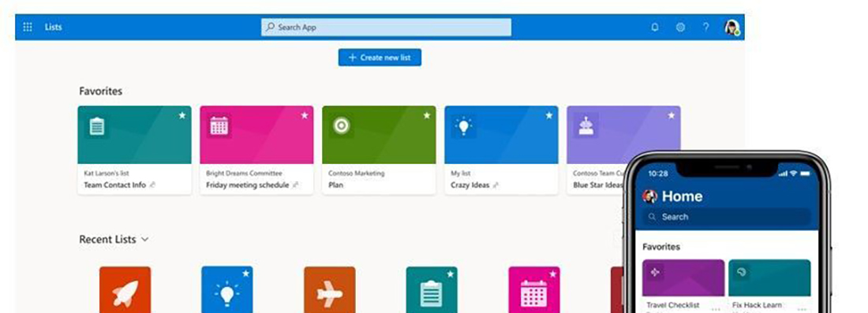Toggle star on pink calendar recent tile
This screenshot has height=313, width=868.
pos(552,274)
